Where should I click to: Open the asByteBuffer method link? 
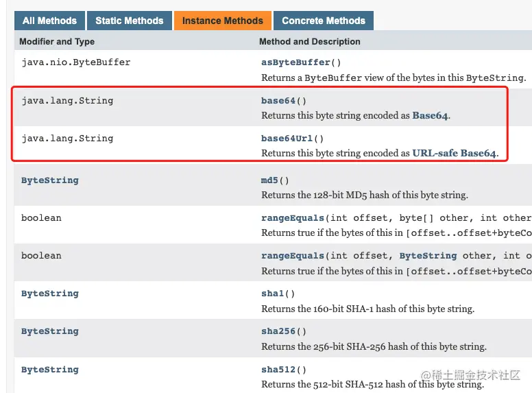point(296,62)
